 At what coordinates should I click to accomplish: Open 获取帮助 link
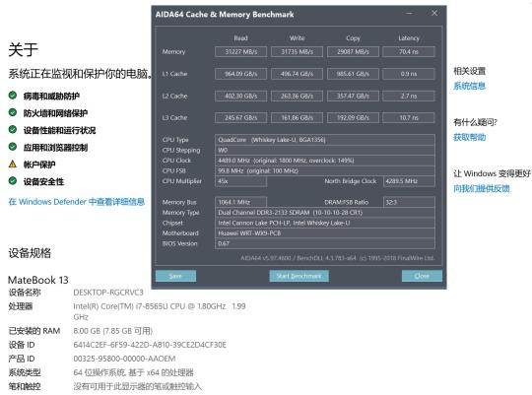(470, 137)
